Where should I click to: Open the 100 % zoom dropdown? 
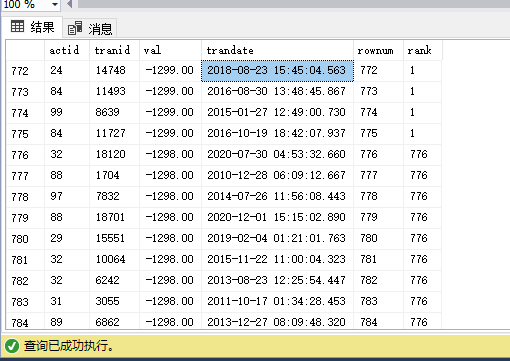[55, 4]
